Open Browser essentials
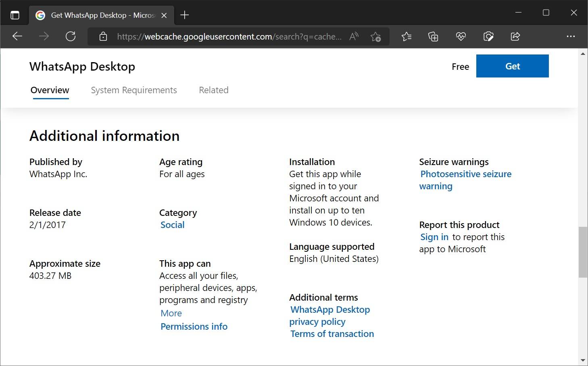The height and width of the screenshot is (366, 588). (x=461, y=36)
